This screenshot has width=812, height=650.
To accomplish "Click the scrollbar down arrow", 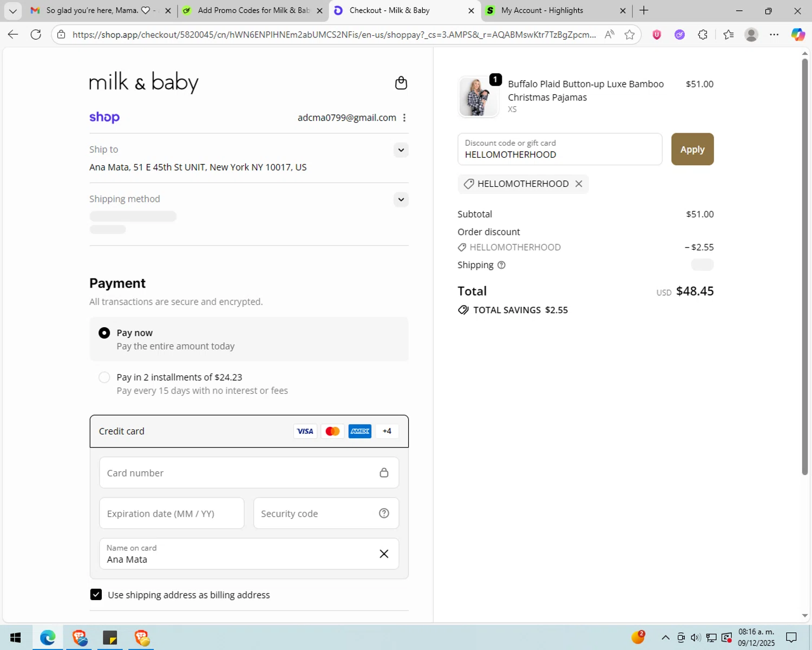I will 804,616.
